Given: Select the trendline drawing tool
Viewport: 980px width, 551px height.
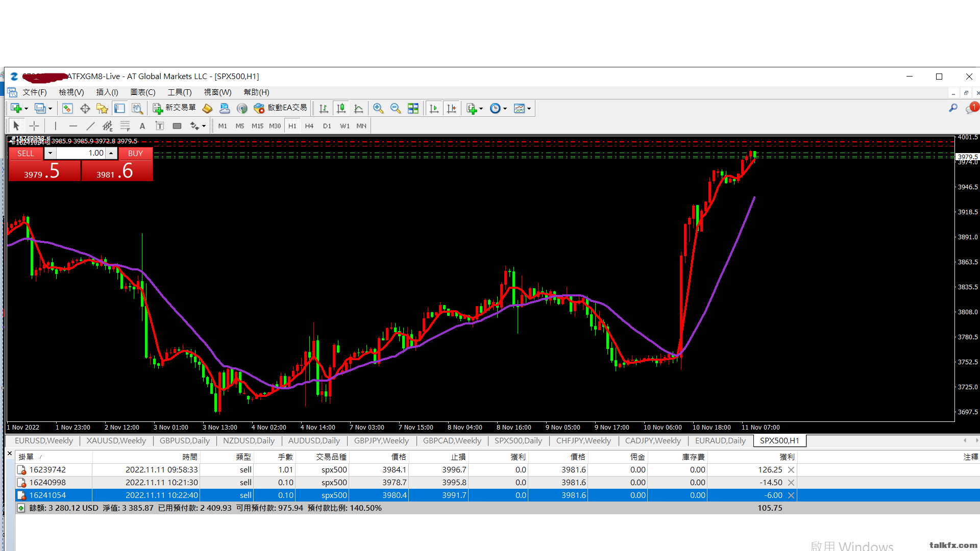Looking at the screenshot, I should pos(90,126).
